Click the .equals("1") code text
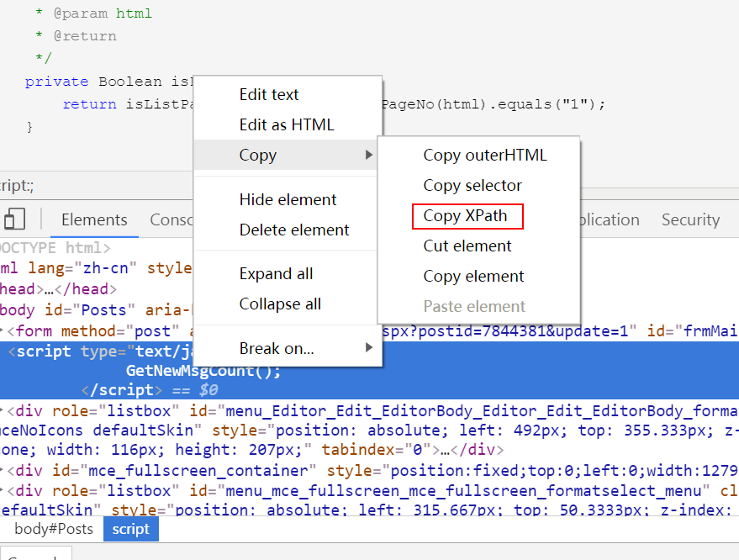This screenshot has width=739, height=560. point(541,103)
